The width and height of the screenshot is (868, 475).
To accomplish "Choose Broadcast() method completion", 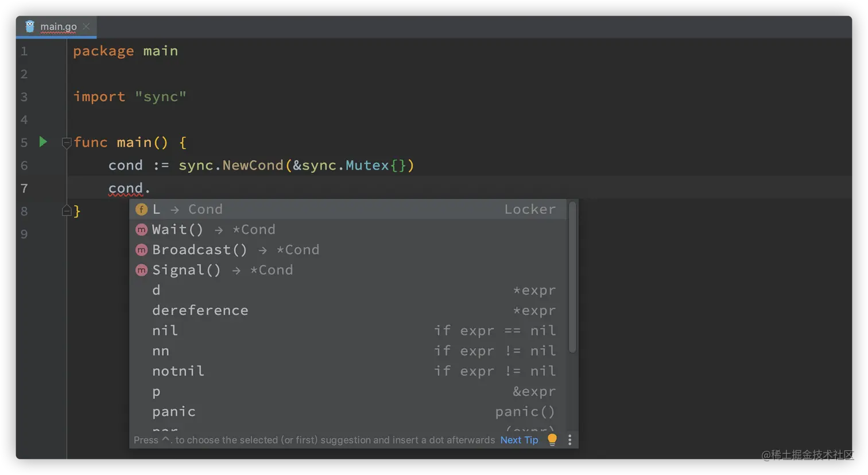I will 348,249.
